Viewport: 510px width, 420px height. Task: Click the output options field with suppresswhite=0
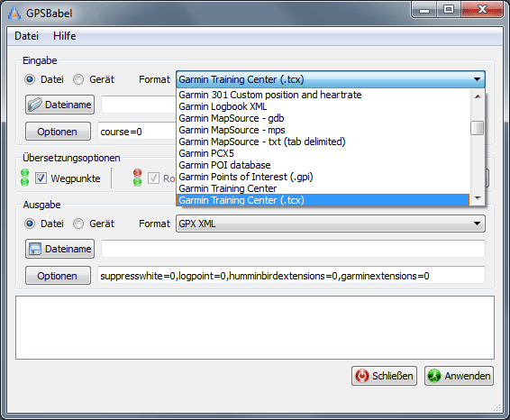click(x=291, y=276)
